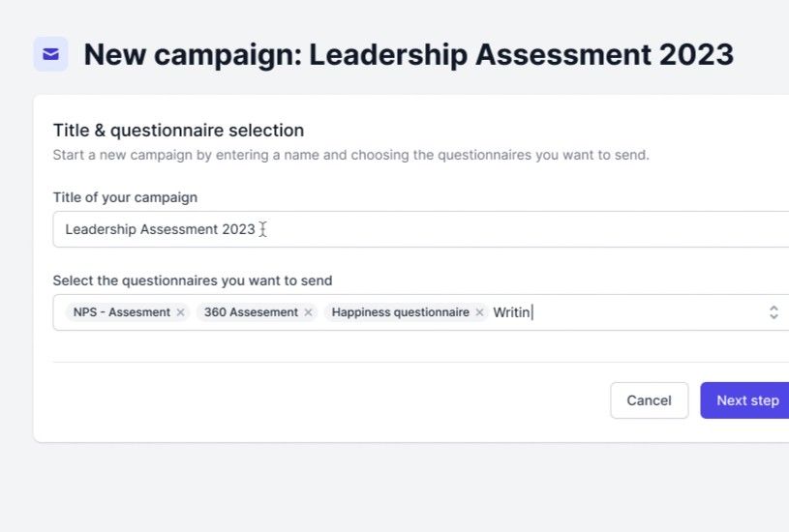789x532 pixels.
Task: Select the 360 Assesement chip label
Action: (251, 312)
